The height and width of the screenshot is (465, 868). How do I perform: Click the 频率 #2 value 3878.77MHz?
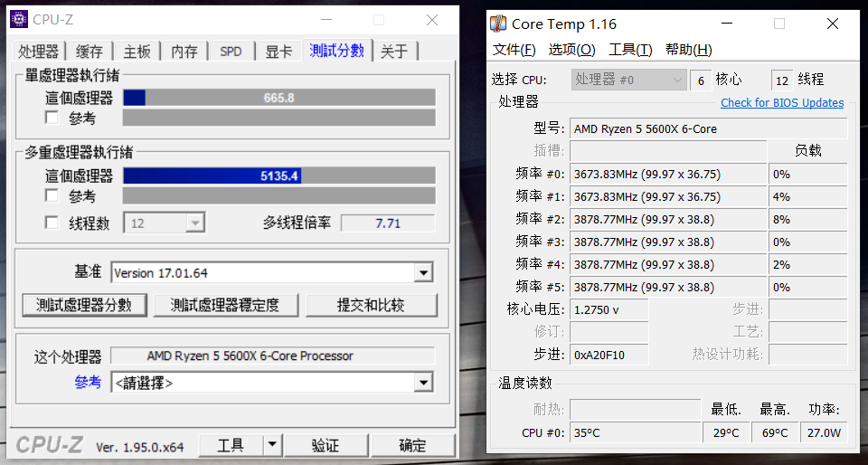tap(668, 219)
